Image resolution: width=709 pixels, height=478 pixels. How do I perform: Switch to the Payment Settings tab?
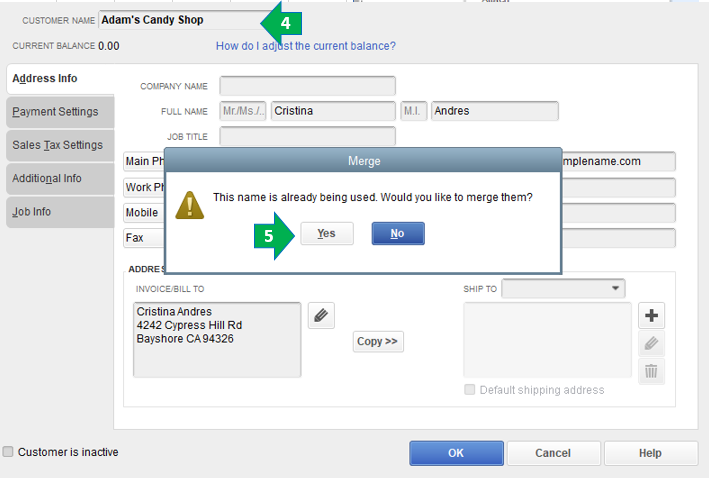coord(60,112)
